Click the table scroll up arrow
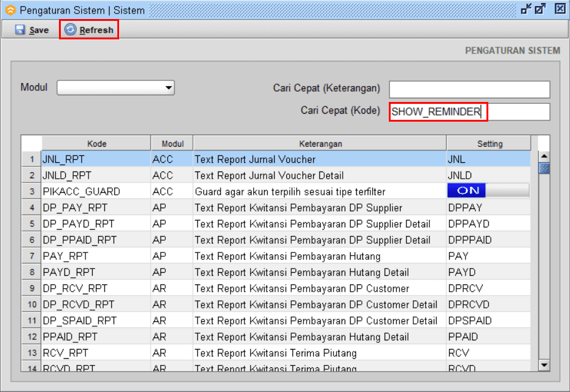The image size is (570, 392). (x=544, y=156)
